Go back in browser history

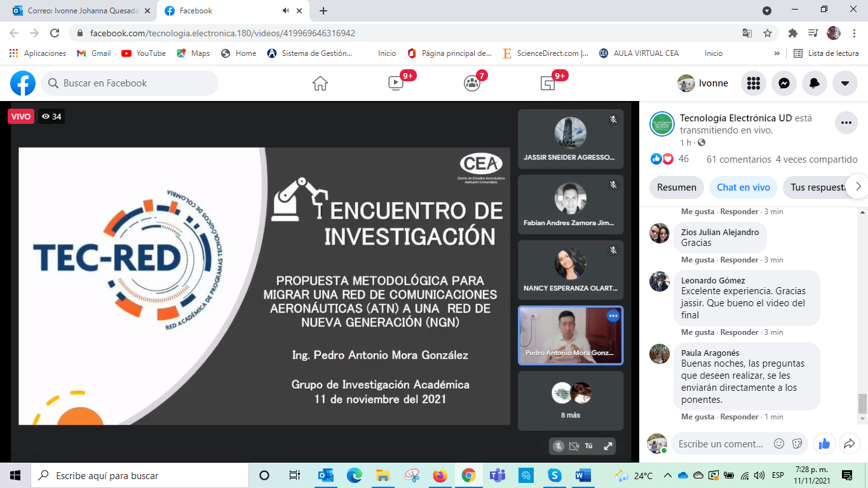[x=14, y=33]
